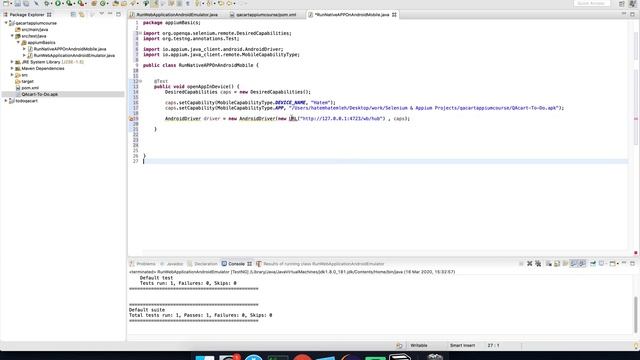The height and width of the screenshot is (360, 640).
Task: Select src/main/java folder
Action: (x=35, y=29)
